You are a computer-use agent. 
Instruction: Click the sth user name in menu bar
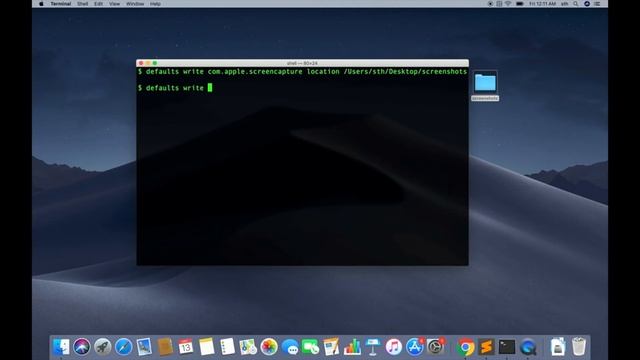point(564,4)
